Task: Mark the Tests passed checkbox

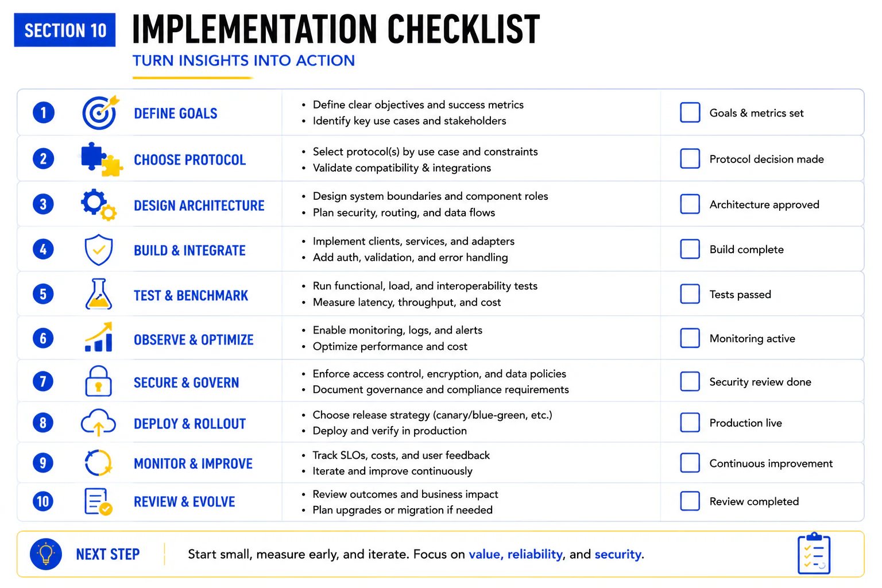Action: [690, 294]
